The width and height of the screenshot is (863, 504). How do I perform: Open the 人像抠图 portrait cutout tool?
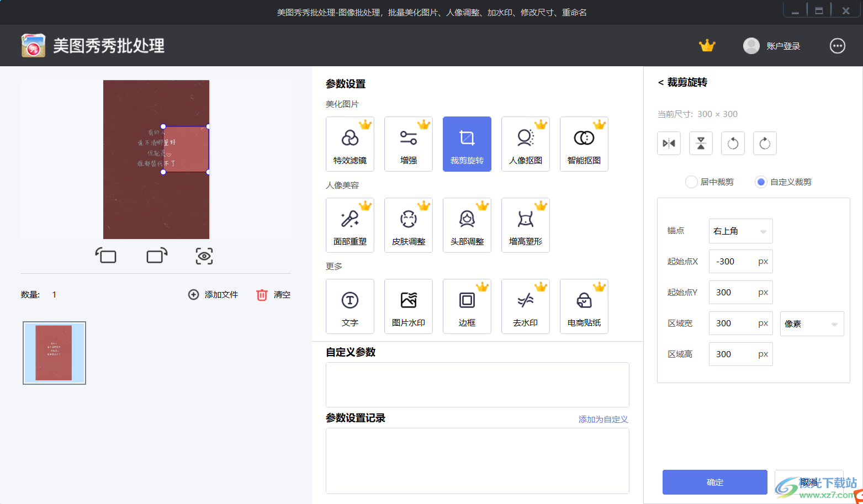pos(526,144)
